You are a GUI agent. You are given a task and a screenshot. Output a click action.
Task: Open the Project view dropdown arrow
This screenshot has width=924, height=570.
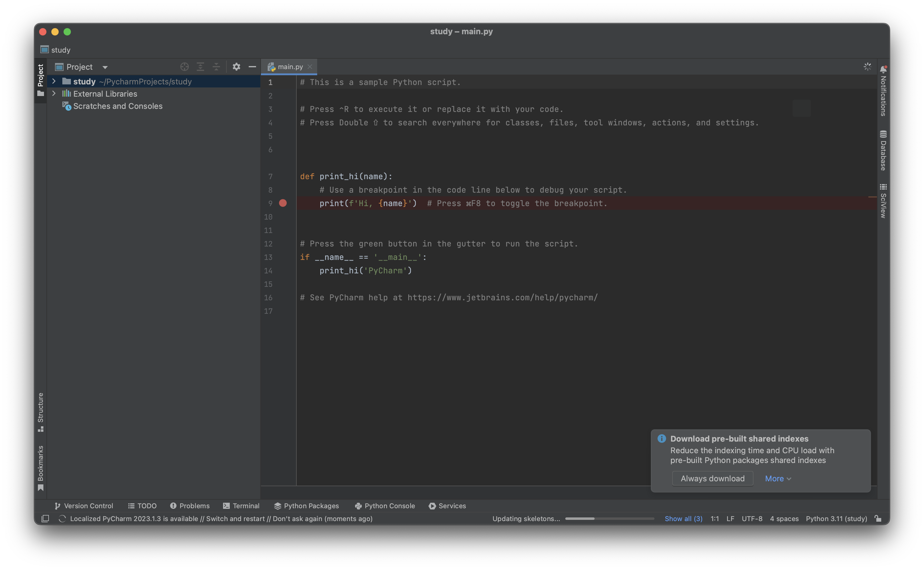tap(105, 68)
